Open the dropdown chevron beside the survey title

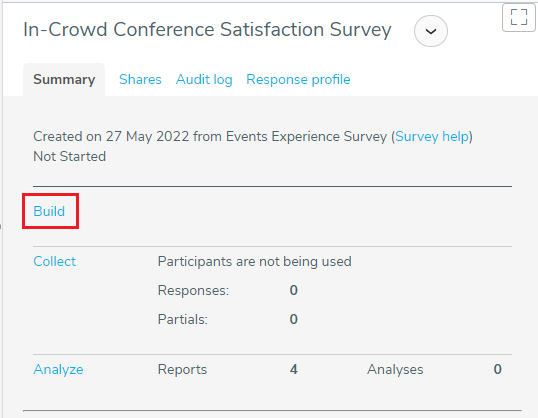(x=431, y=31)
